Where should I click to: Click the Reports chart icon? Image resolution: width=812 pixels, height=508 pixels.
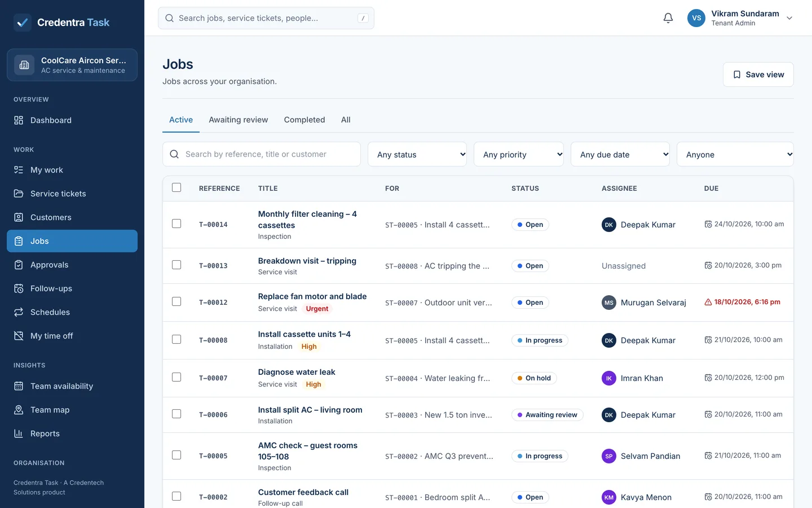click(x=19, y=433)
